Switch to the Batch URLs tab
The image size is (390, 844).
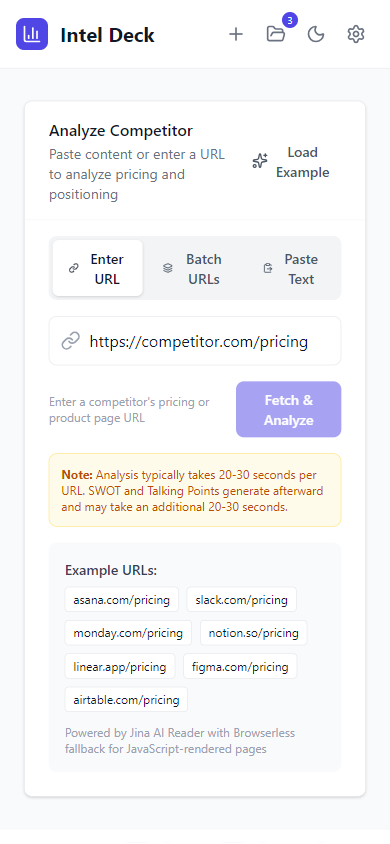(192, 268)
